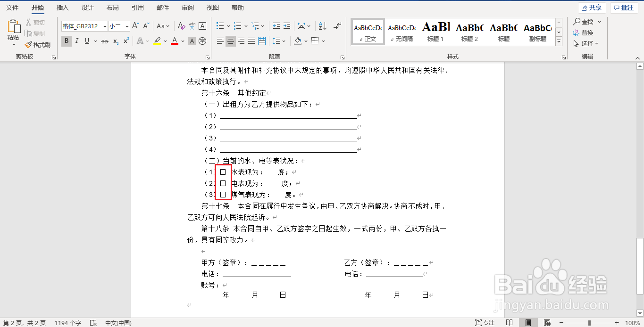Increase font size with the A^ icon
Viewport: 644px width, 327px height.
click(x=135, y=26)
